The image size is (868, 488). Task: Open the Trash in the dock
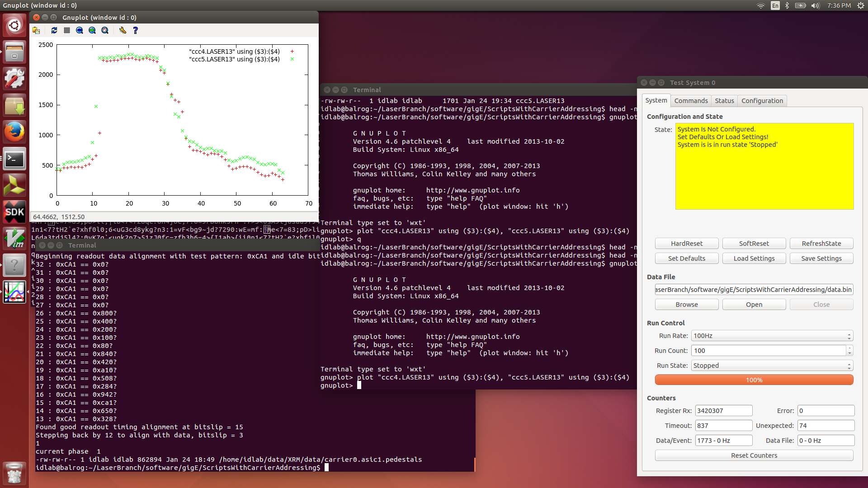(x=14, y=473)
